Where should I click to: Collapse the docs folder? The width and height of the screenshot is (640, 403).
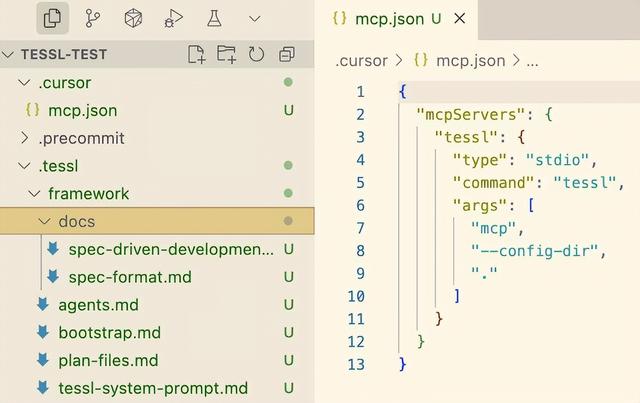[x=76, y=221]
